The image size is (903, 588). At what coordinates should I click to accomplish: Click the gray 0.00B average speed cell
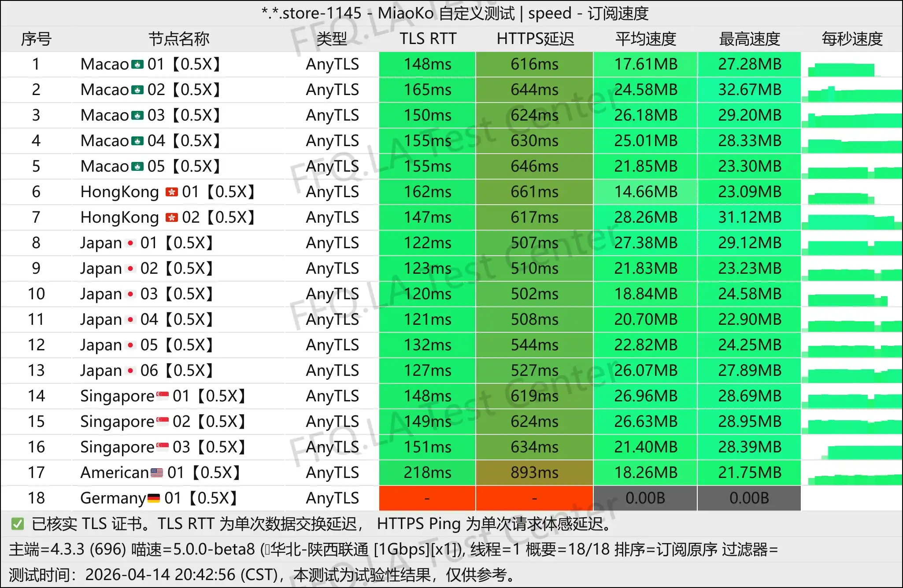click(645, 499)
